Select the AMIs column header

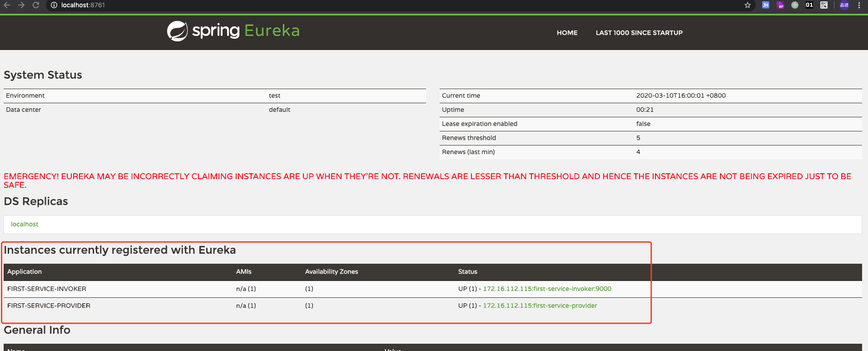tap(244, 271)
